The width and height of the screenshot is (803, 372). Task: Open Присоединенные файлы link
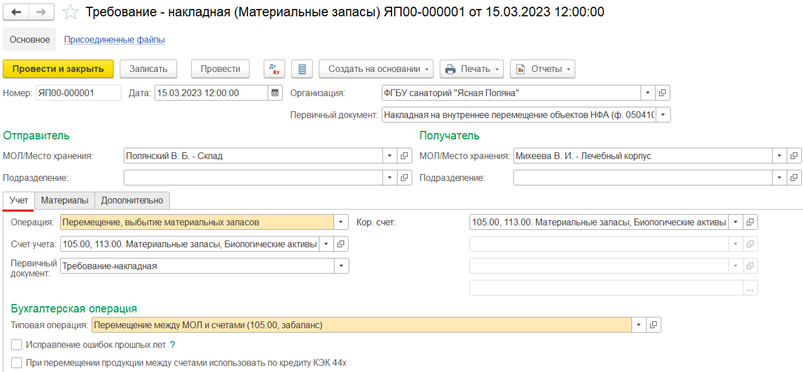[x=114, y=39]
